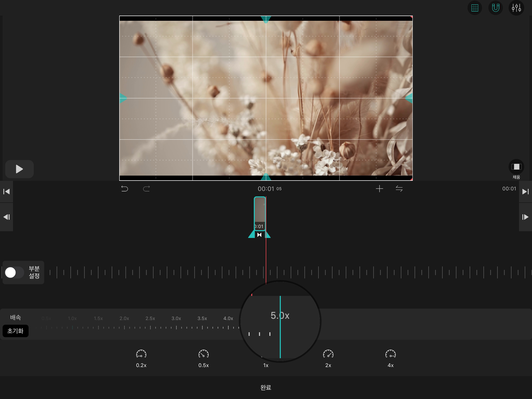Tap the 채움 fill screen icon
The width and height of the screenshot is (532, 399).
click(x=516, y=167)
